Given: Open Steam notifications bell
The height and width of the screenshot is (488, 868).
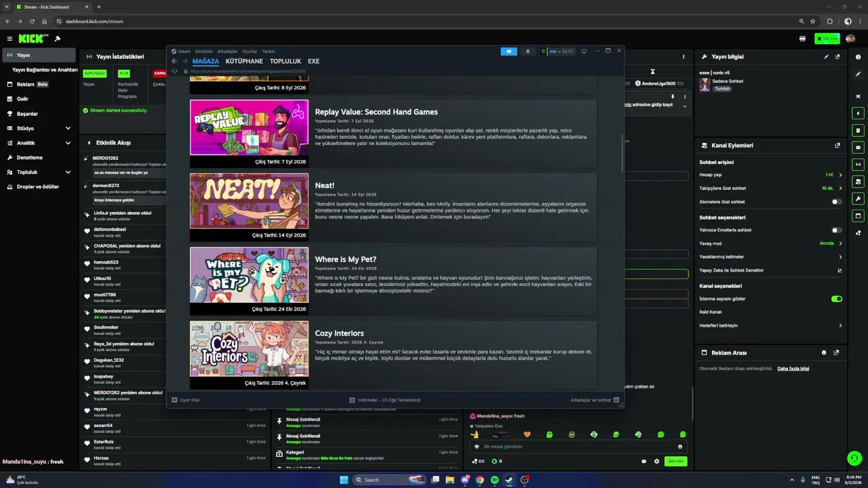Looking at the screenshot, I should point(528,52).
